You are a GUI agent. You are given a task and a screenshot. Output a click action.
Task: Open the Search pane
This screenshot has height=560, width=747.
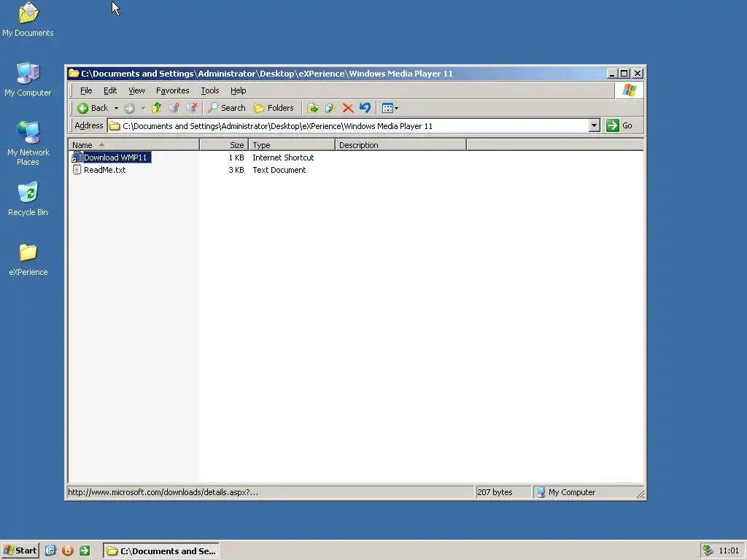pyautogui.click(x=227, y=108)
